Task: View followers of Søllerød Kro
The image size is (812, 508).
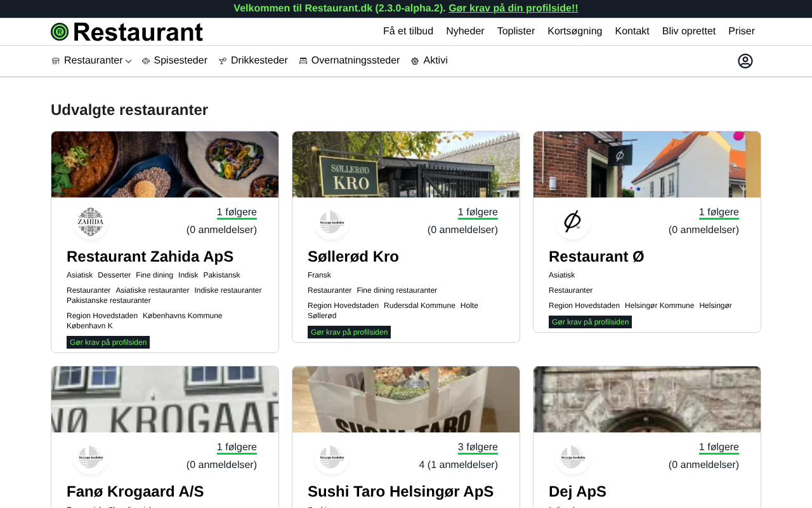Action: 478,213
